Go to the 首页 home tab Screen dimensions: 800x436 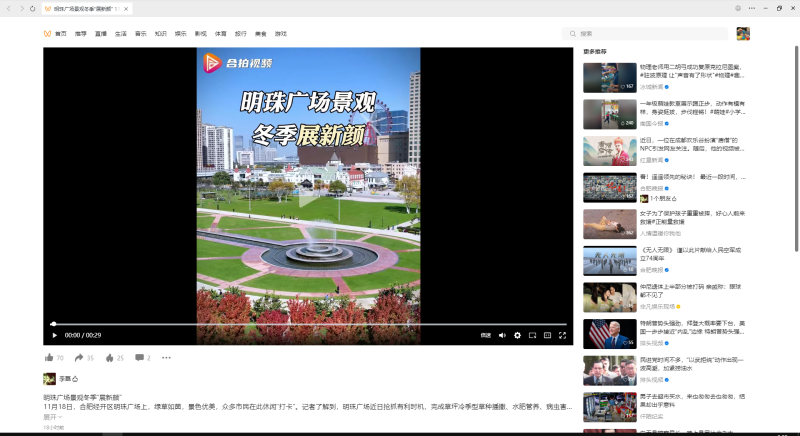(x=61, y=33)
